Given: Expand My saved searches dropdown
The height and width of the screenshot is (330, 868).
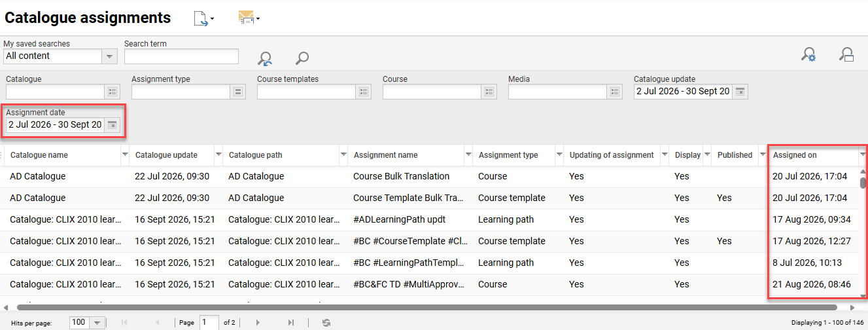Looking at the screenshot, I should tap(109, 56).
